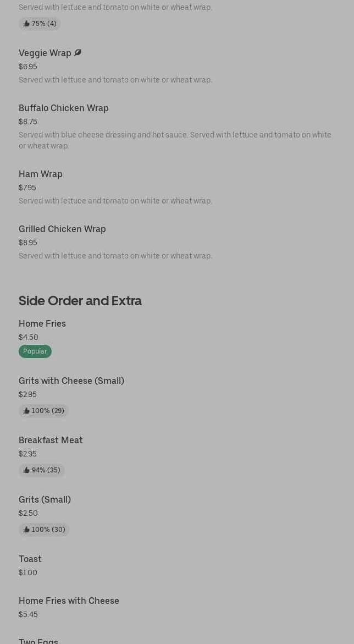
Task: Click the Side Order and Extra heading
Action: pos(80,300)
